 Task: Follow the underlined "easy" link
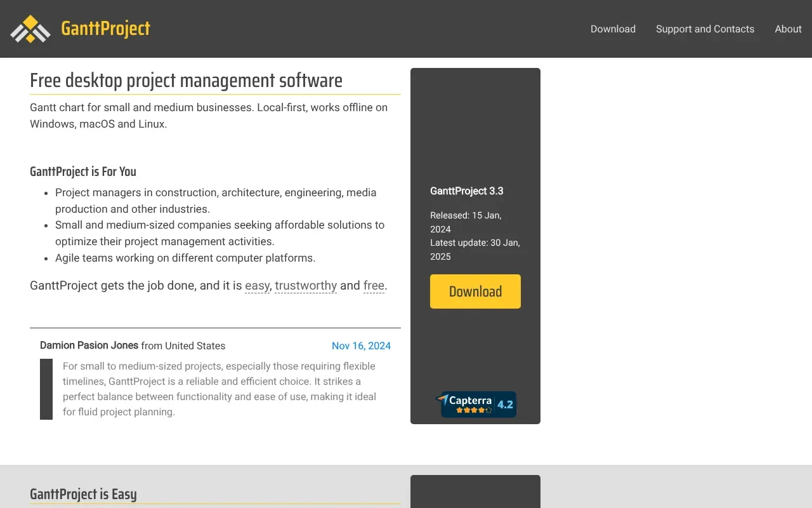(x=257, y=286)
